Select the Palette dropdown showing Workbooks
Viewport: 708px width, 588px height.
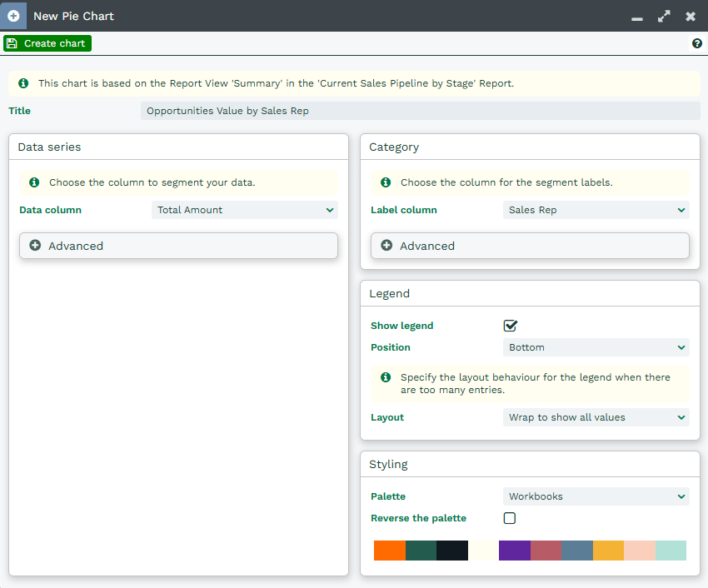(596, 496)
